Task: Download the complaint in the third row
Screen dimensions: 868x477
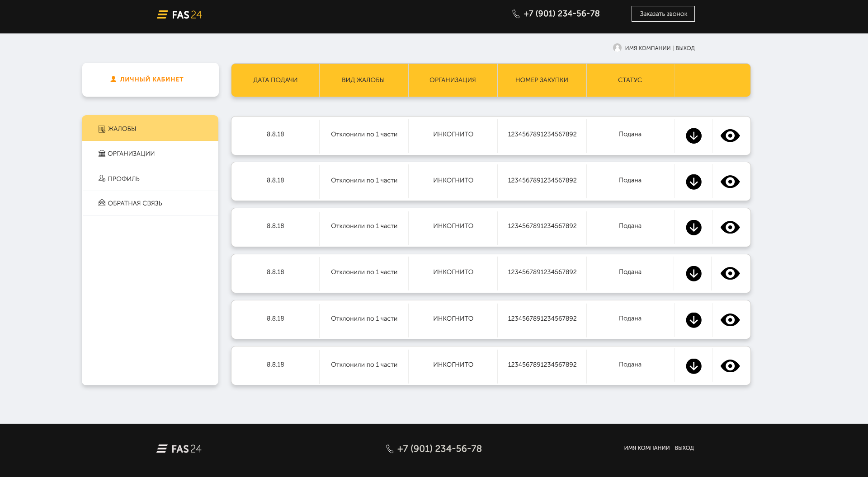Action: click(693, 227)
